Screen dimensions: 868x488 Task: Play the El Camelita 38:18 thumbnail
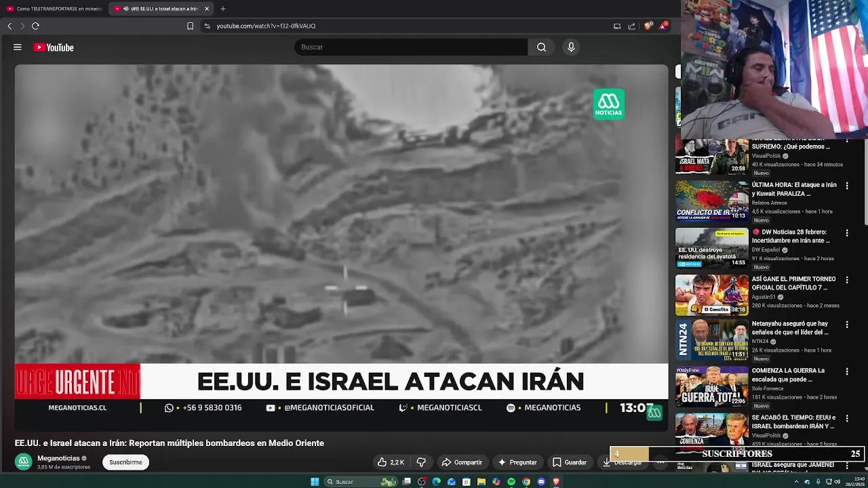pos(711,295)
